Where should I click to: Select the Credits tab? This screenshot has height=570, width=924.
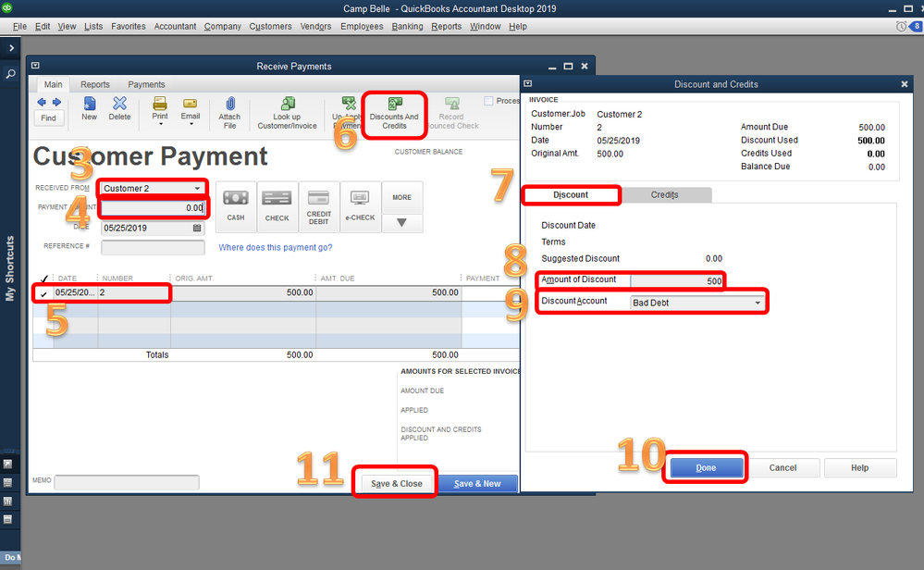[x=665, y=195]
